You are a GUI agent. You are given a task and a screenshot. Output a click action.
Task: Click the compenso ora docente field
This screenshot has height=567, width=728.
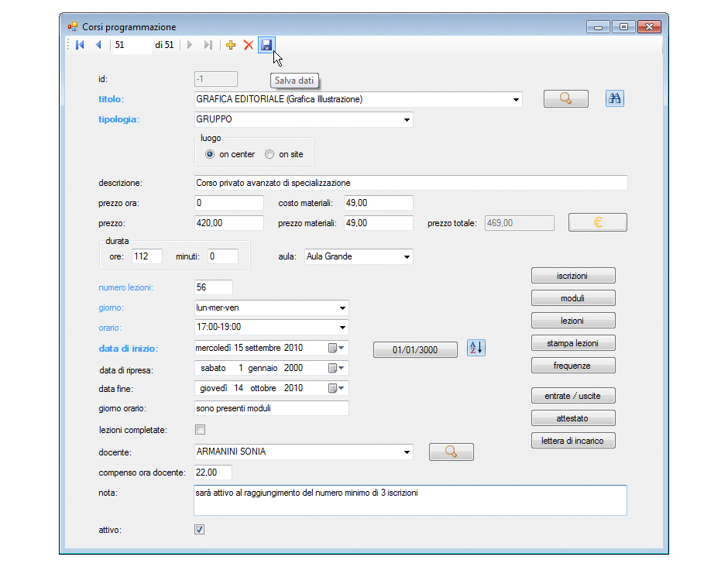pos(213,472)
